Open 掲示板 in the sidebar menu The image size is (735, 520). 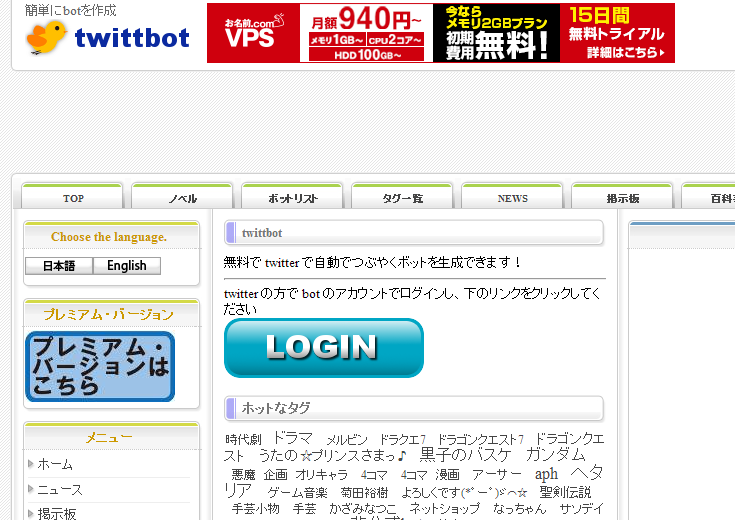(x=57, y=514)
